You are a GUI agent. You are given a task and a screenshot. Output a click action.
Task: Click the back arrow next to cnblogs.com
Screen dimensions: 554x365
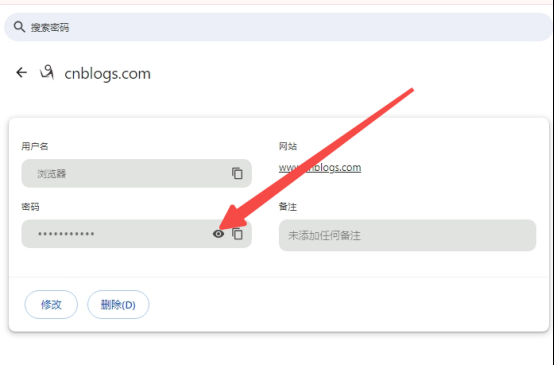click(x=22, y=72)
